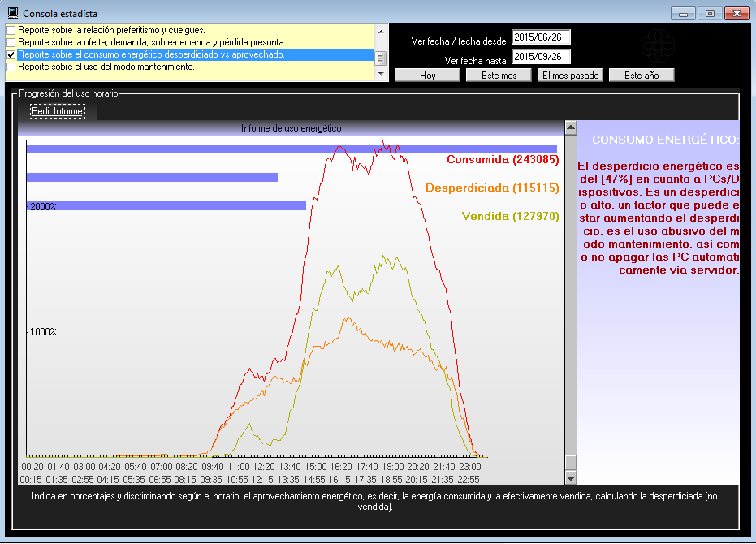Click the 'Vendida (127970)' legend label
Image resolution: width=756 pixels, height=544 pixels.
pyautogui.click(x=510, y=217)
